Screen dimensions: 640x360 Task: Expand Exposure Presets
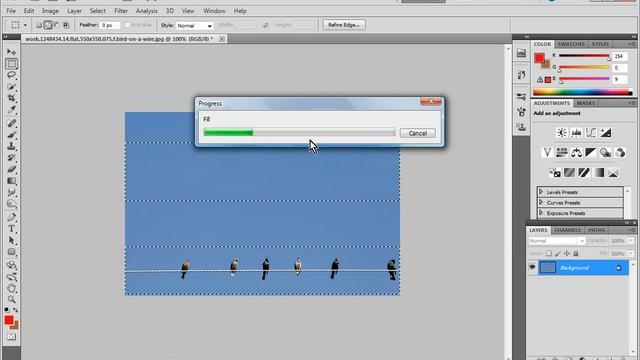[540, 213]
